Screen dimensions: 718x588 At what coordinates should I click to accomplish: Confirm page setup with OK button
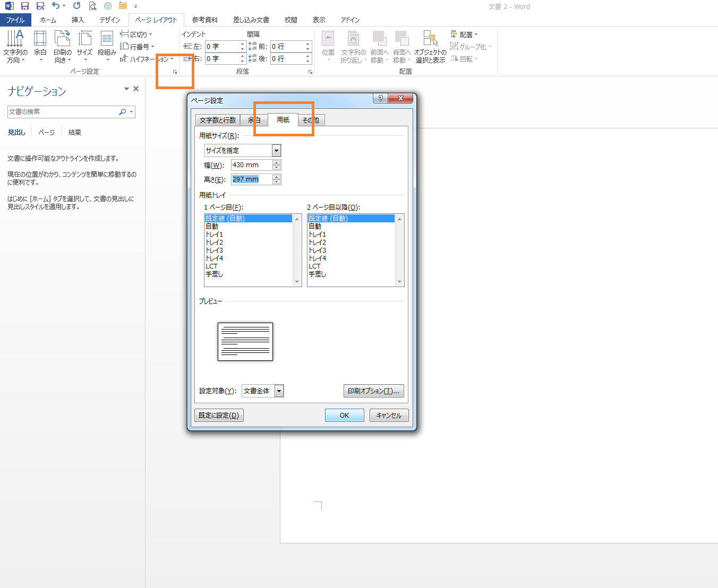coord(345,416)
